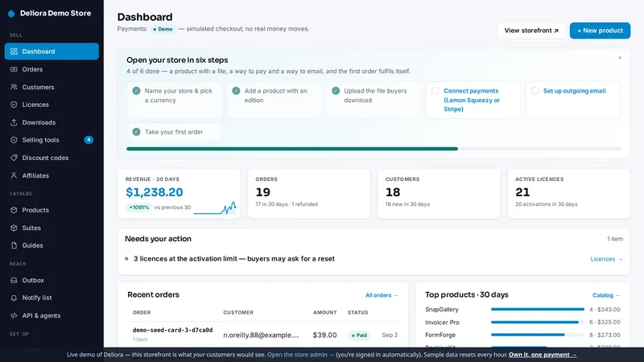Click the '4 · $343.00' SnapGallery value

605,310
